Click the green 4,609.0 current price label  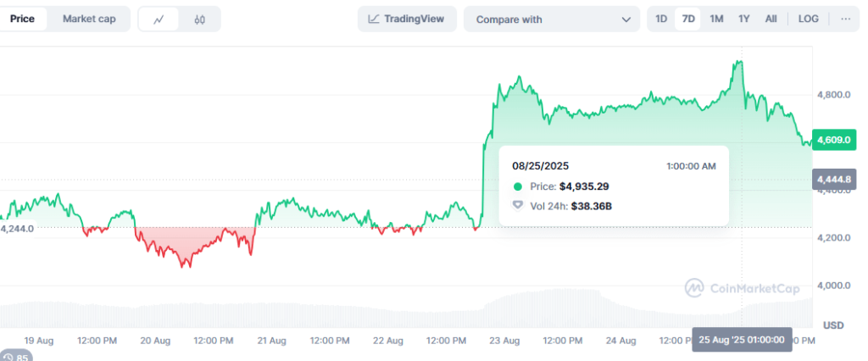832,139
